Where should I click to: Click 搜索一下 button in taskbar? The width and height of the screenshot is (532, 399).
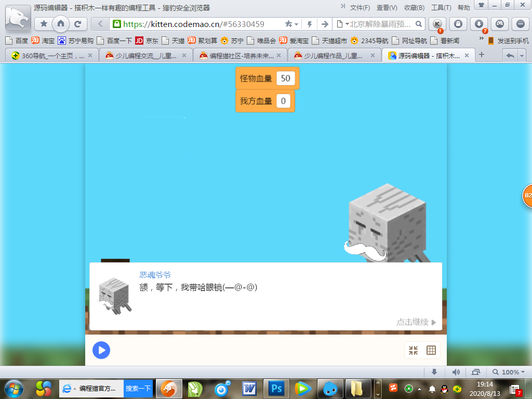pos(138,389)
